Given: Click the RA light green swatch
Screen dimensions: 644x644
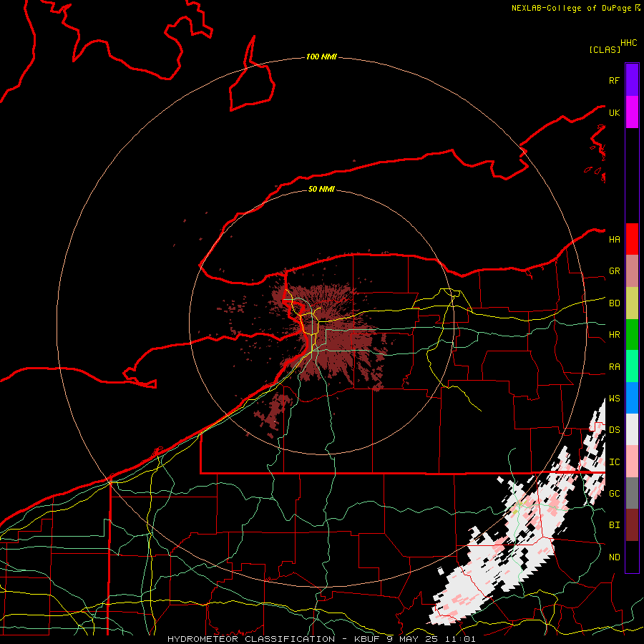Looking at the screenshot, I should 632,366.
